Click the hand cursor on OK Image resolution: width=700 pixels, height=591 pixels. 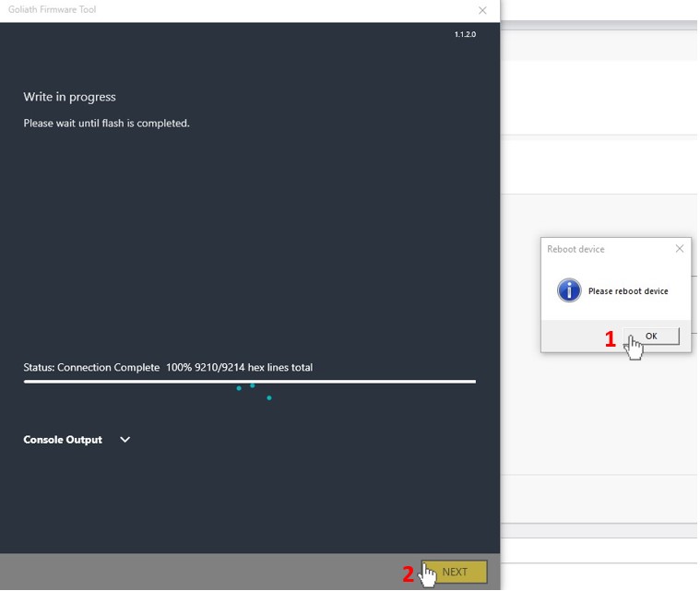(634, 347)
